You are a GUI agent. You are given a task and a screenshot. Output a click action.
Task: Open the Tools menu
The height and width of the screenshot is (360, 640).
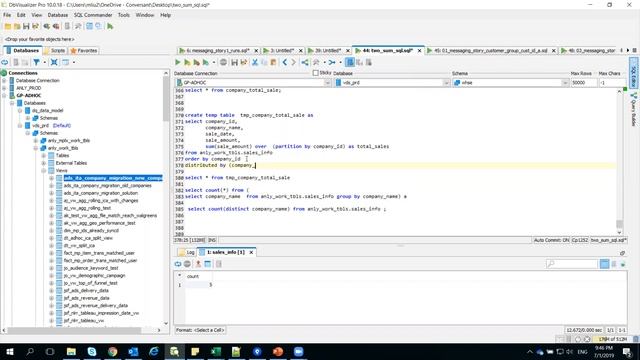point(124,15)
